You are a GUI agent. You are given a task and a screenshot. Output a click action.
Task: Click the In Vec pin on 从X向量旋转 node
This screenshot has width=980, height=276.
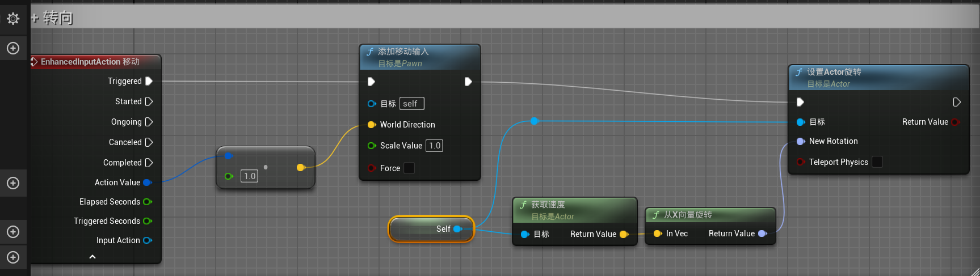657,233
